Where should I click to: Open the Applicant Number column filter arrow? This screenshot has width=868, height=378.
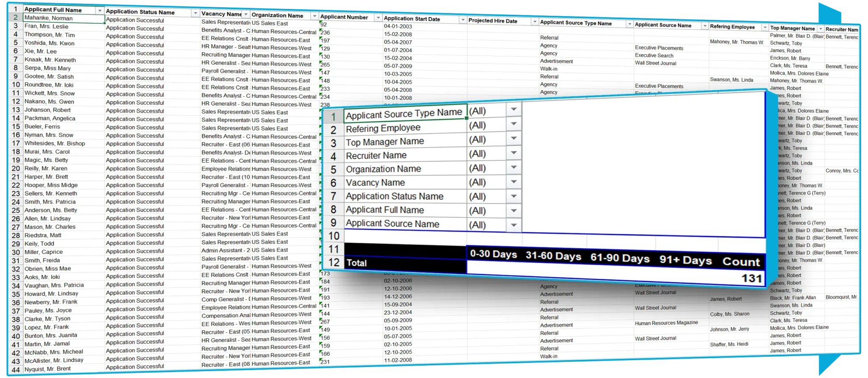click(378, 18)
